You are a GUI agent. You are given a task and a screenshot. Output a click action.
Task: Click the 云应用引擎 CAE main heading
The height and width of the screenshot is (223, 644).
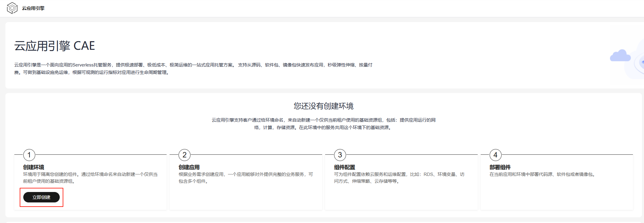click(x=55, y=46)
